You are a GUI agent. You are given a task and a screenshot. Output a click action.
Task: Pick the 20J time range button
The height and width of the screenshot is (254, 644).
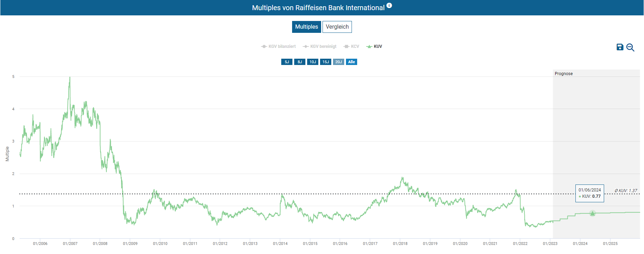(338, 62)
